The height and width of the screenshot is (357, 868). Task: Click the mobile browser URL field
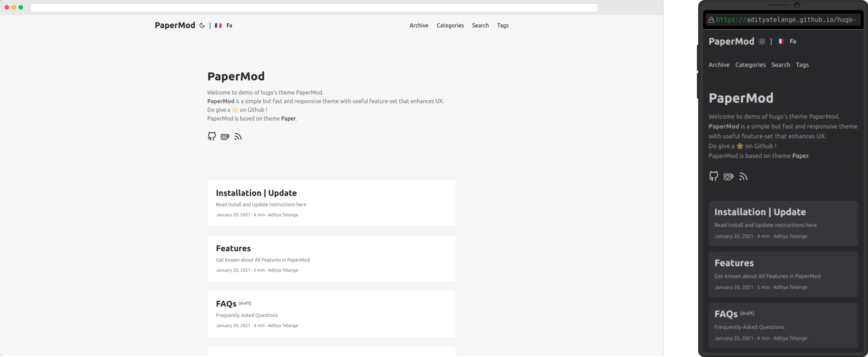point(783,20)
